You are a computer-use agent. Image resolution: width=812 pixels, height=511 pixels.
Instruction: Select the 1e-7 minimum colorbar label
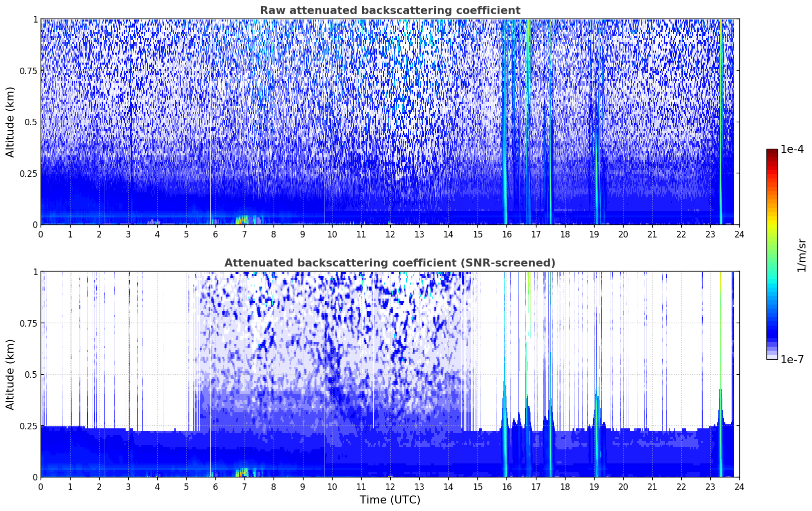click(792, 359)
